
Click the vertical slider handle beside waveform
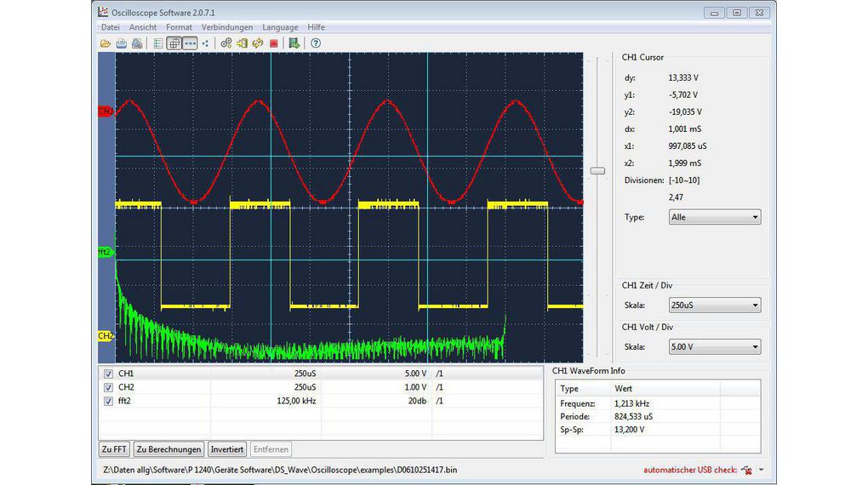point(598,171)
